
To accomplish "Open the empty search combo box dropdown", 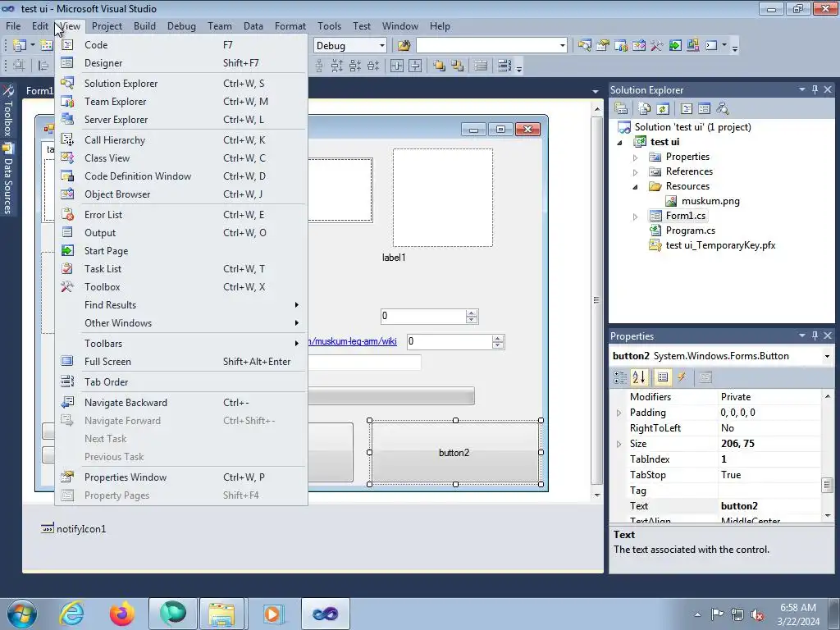I will click(562, 46).
